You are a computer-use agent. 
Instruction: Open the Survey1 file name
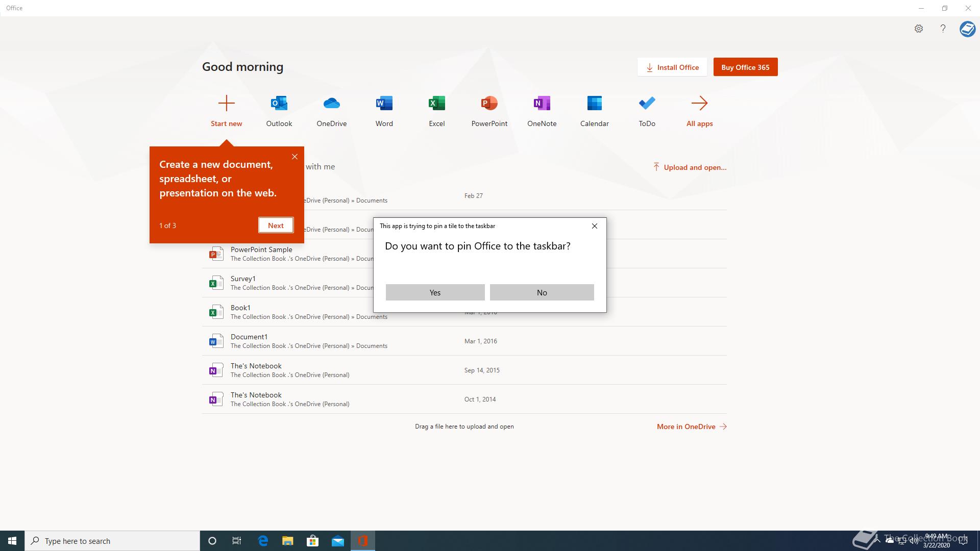pyautogui.click(x=243, y=279)
